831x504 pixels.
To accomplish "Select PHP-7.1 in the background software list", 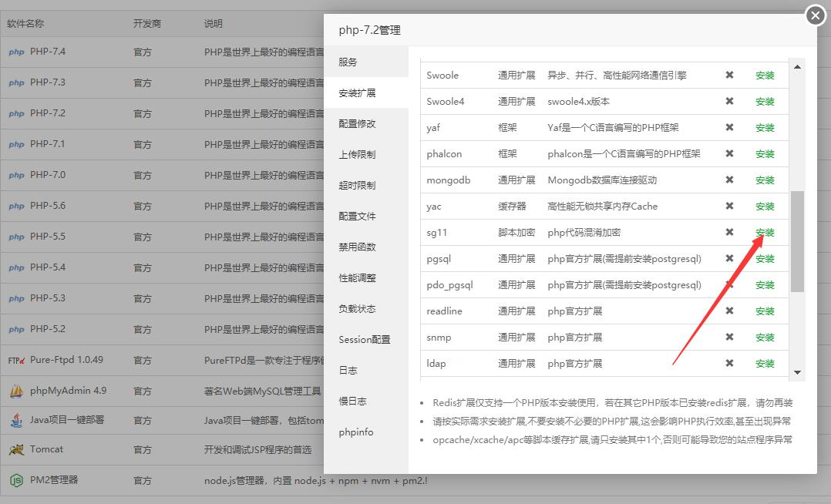I will click(48, 143).
